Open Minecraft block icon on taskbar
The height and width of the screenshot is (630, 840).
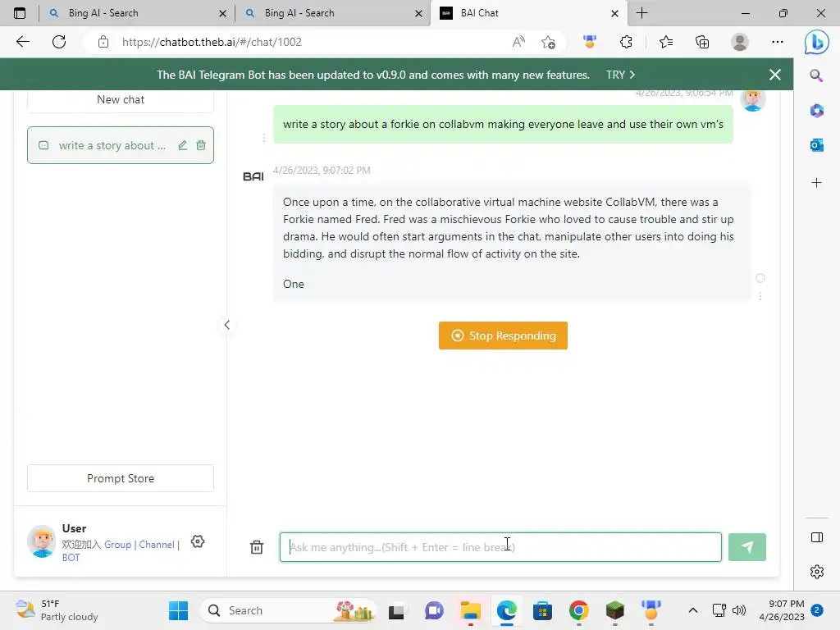[x=615, y=610]
